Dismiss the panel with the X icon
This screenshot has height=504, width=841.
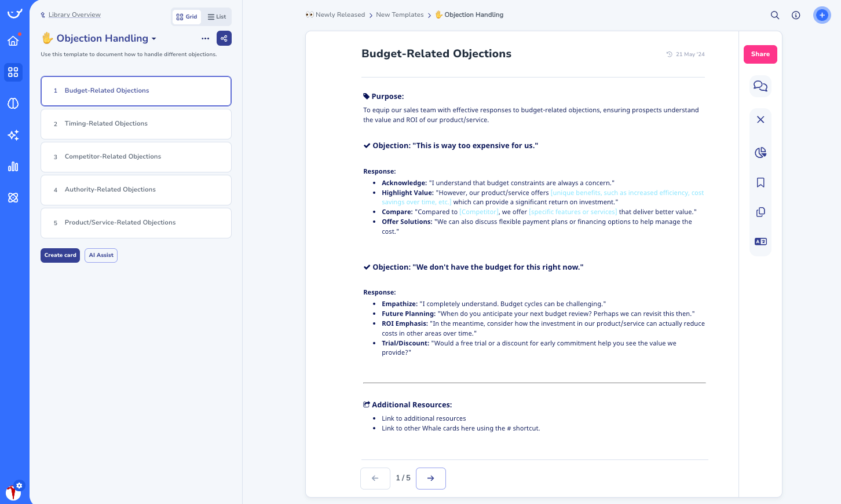pos(760,119)
